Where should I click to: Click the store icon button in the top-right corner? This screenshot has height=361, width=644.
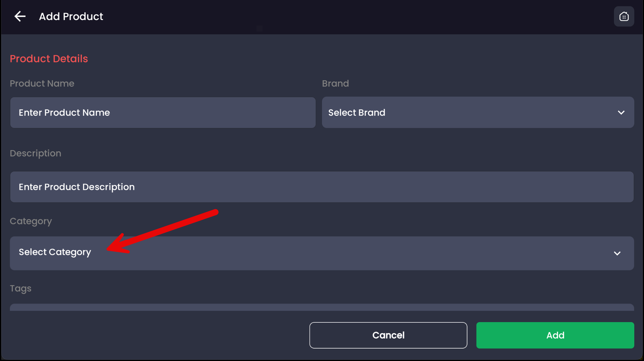624,16
